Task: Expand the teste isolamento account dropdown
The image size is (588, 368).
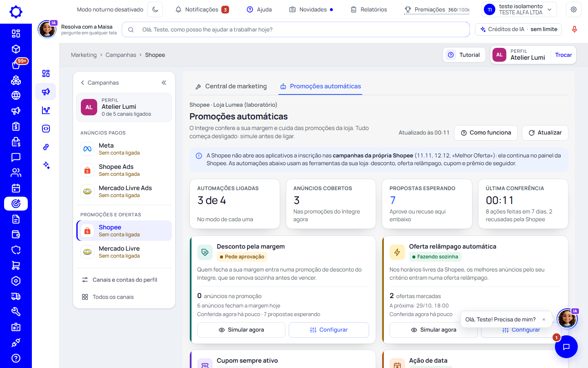Action: 519,9
